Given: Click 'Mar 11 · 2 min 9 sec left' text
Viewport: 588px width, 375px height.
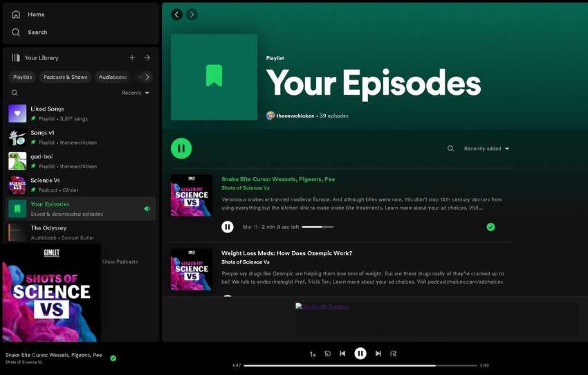Looking at the screenshot, I should [x=270, y=227].
